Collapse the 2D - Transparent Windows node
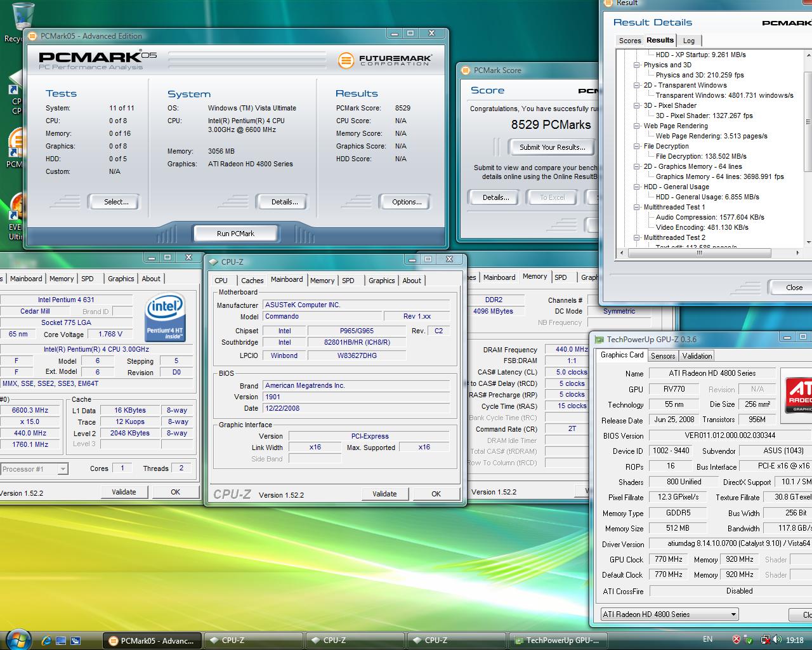 tap(637, 85)
